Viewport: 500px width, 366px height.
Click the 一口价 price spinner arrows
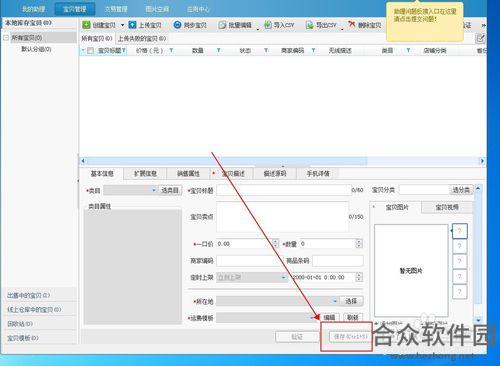pos(275,244)
